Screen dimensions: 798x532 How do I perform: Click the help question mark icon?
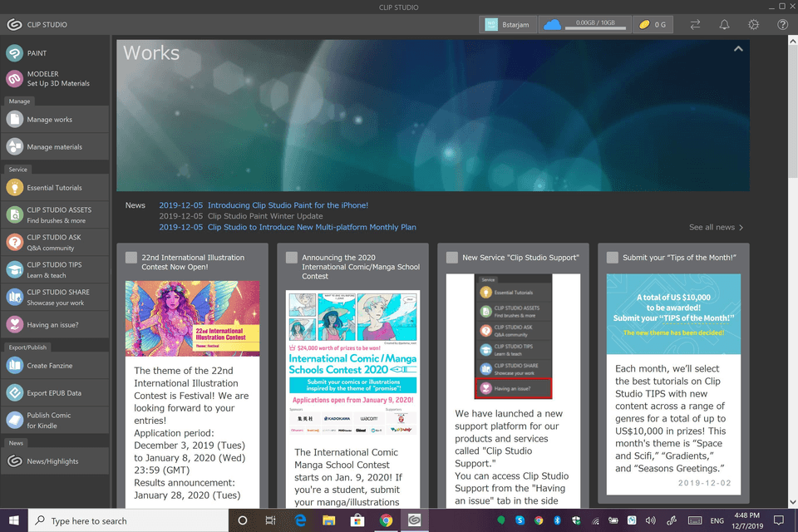[x=782, y=25]
